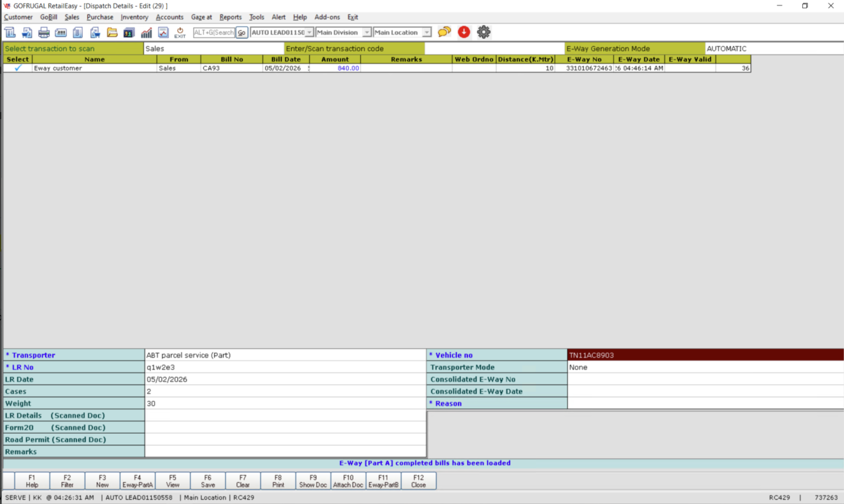This screenshot has width=844, height=504.
Task: Expand the Main Division dropdown
Action: pyautogui.click(x=367, y=33)
